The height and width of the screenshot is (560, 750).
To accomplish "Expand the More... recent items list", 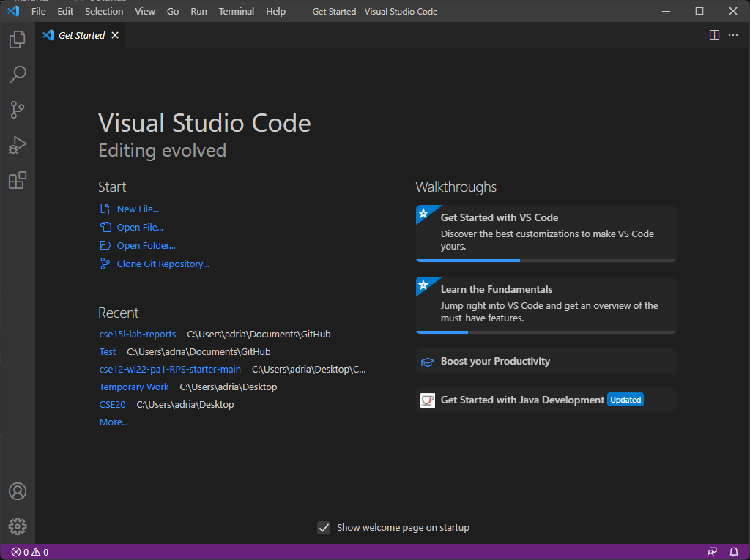I will click(114, 422).
